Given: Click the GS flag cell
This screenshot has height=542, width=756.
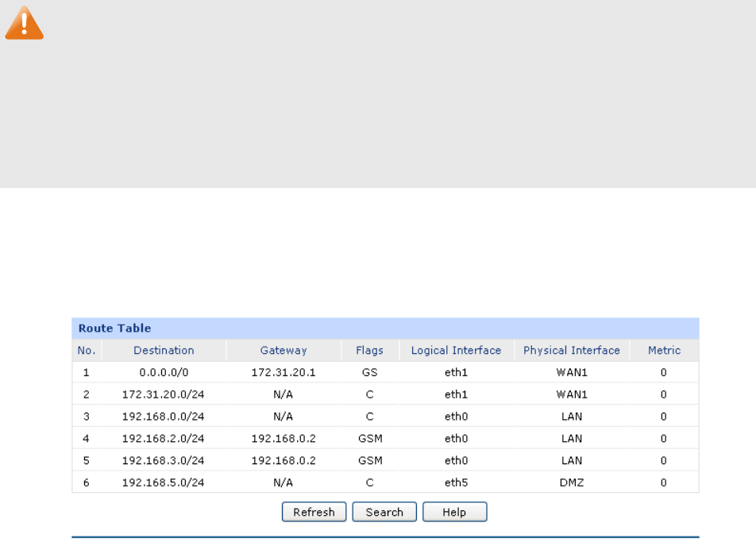Looking at the screenshot, I should pos(370,372).
